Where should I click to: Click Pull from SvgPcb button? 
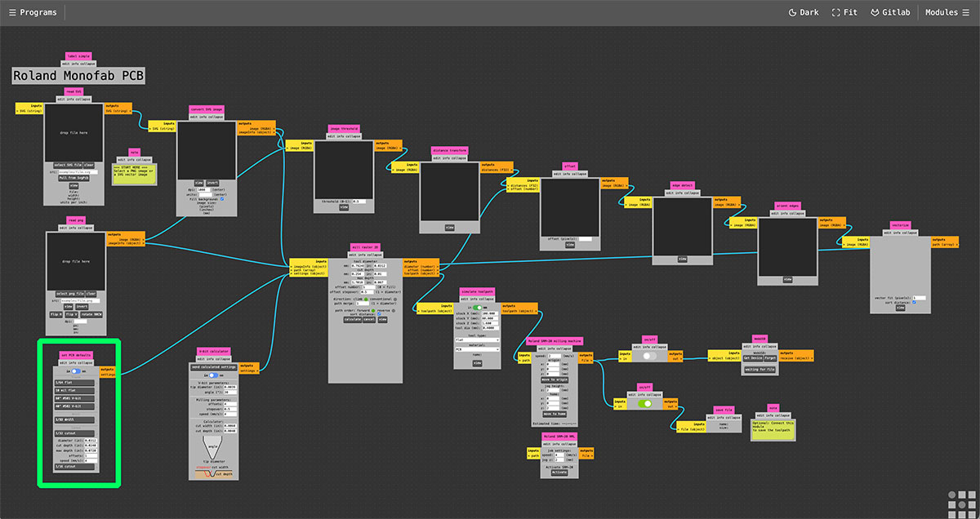73,178
